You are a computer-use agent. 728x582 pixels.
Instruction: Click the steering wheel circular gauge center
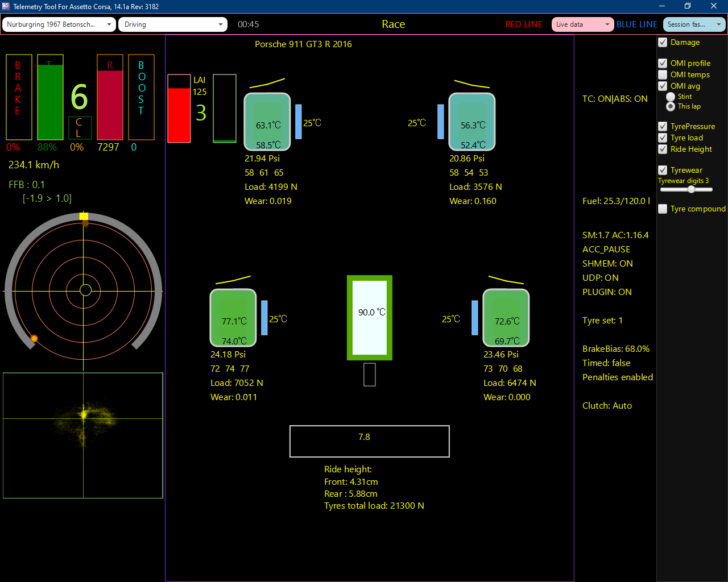(85, 290)
